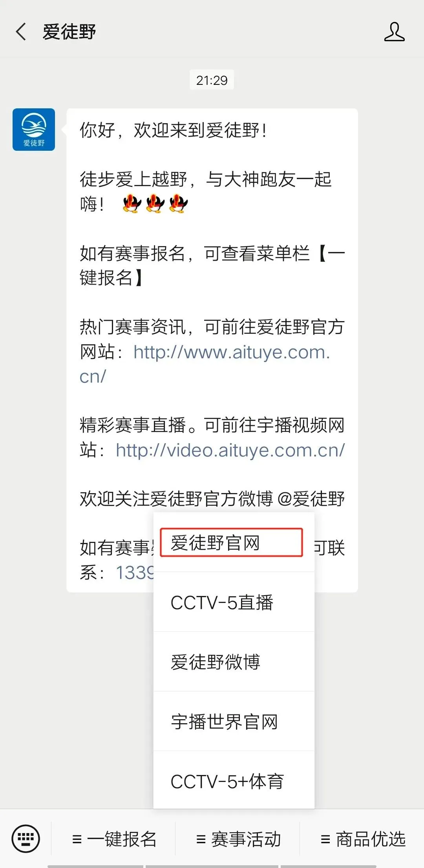The image size is (424, 868).
Task: Go back using the left arrow icon
Action: 21,32
